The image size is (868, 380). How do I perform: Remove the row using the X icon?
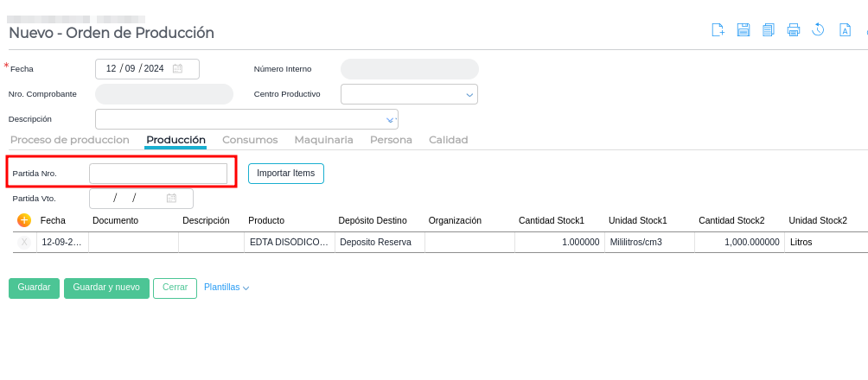point(24,243)
